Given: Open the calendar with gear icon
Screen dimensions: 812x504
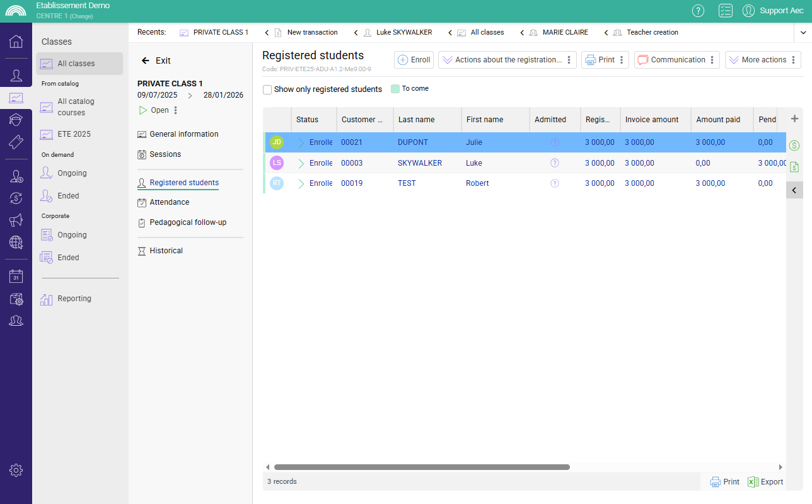Looking at the screenshot, I should (16, 299).
